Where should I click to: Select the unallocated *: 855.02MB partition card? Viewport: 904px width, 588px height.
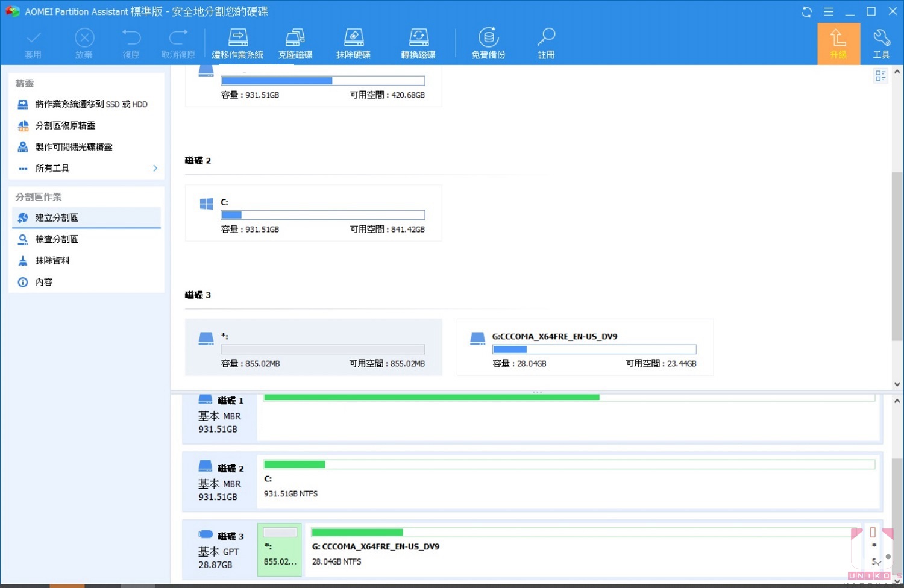coord(313,348)
